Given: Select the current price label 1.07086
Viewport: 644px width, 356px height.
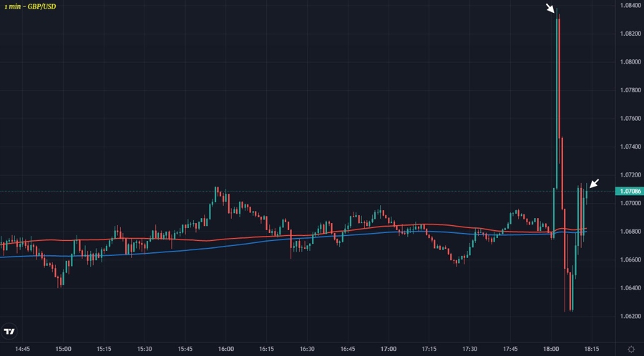Looking at the screenshot, I should pos(630,191).
